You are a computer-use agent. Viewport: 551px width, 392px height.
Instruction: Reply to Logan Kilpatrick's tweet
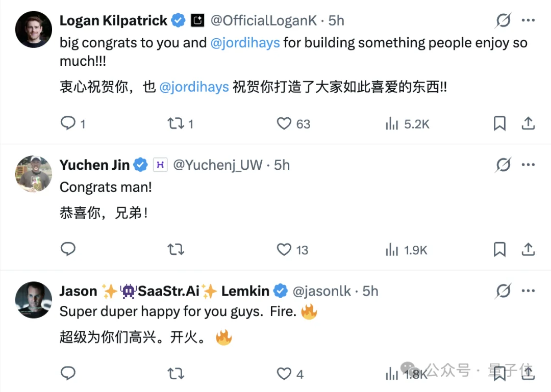coord(68,123)
